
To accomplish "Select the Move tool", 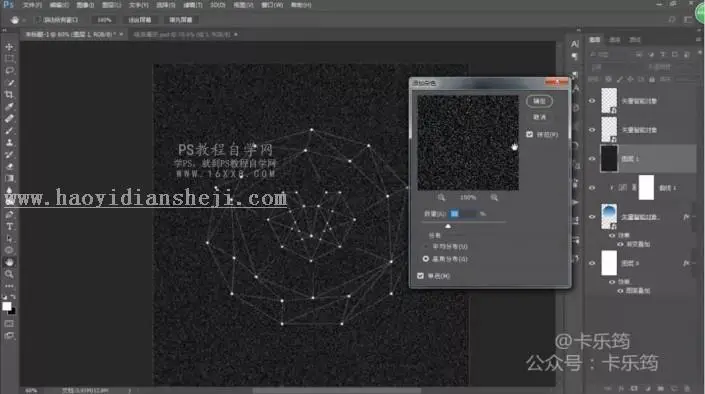I will pos(9,47).
